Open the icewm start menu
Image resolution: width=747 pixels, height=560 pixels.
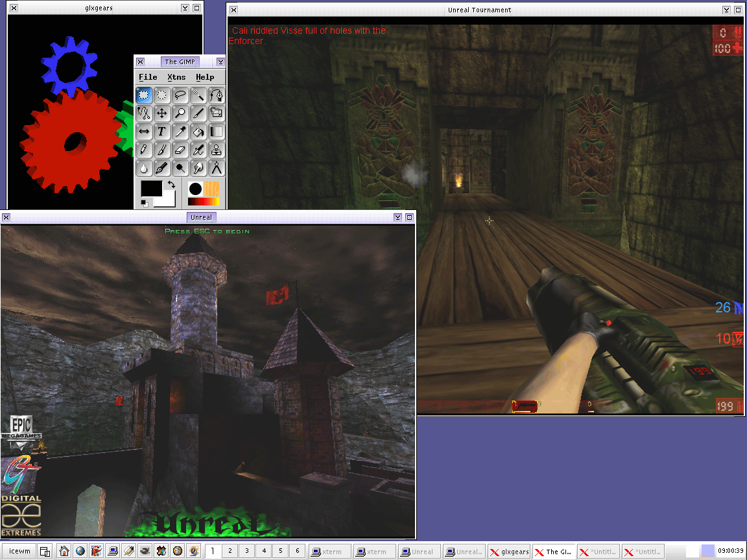point(19,552)
